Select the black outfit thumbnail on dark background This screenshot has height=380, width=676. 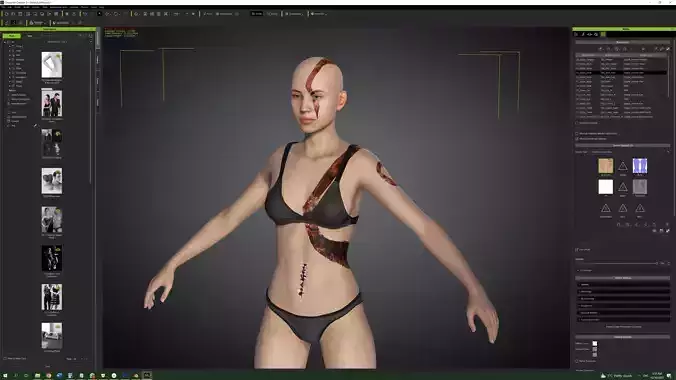(52, 258)
